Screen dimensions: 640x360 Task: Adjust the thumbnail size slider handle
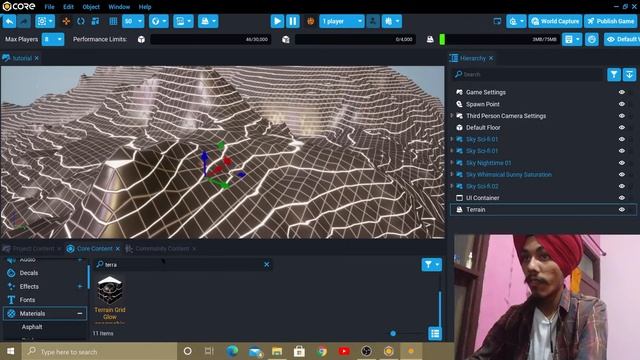393,333
